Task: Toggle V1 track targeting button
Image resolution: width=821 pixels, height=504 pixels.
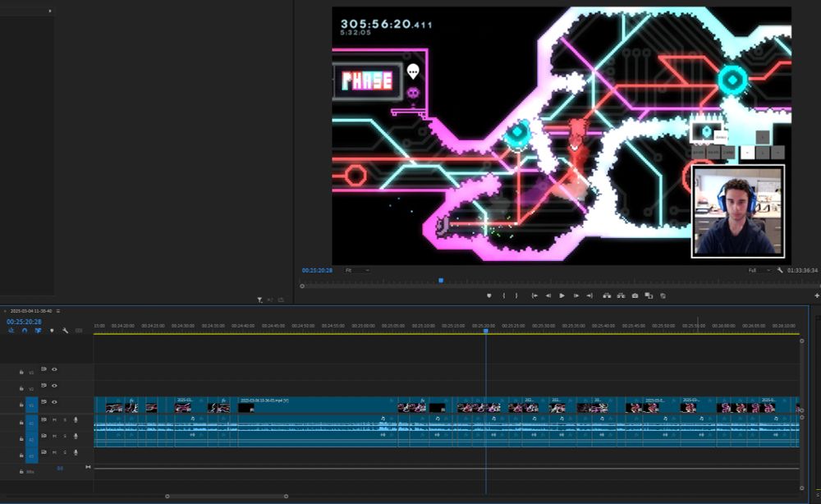Action: point(31,405)
